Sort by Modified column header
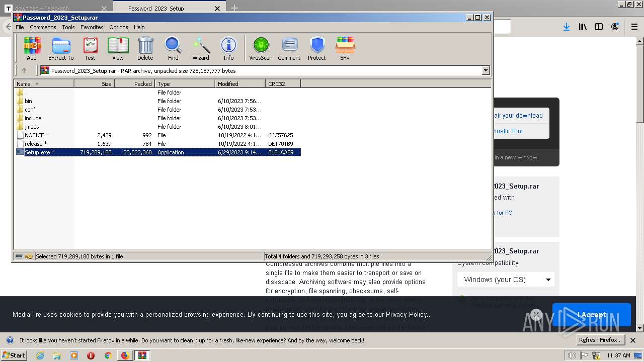The image size is (644, 362). 240,84
